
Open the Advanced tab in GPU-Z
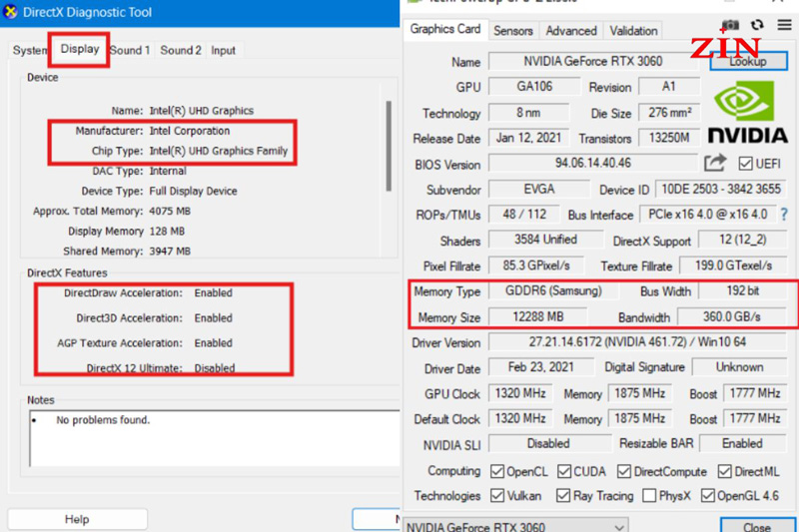571,31
